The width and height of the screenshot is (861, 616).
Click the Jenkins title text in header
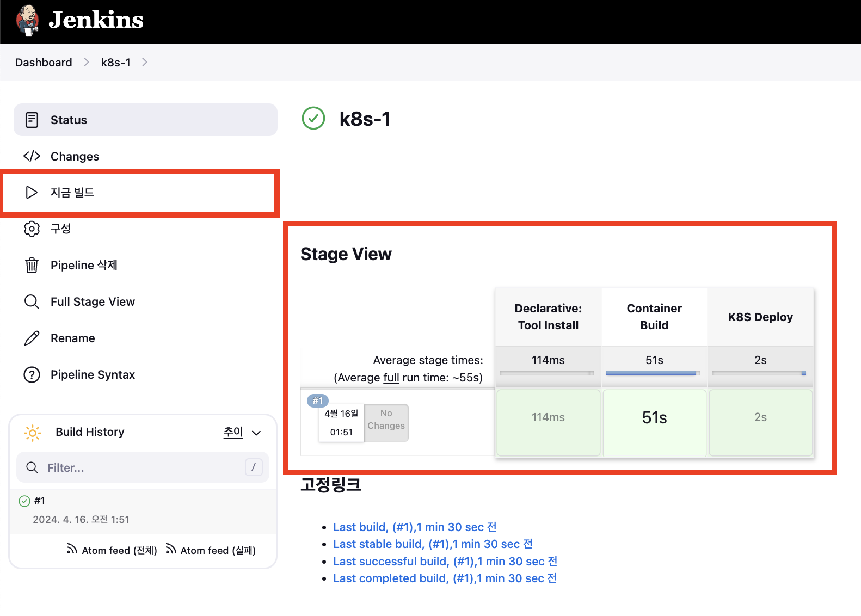point(96,20)
